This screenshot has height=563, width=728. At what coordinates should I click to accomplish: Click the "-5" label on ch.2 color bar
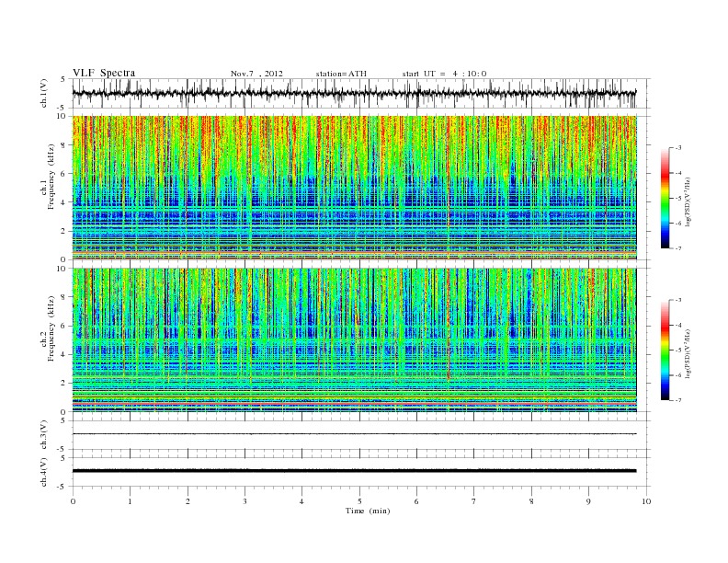click(678, 350)
